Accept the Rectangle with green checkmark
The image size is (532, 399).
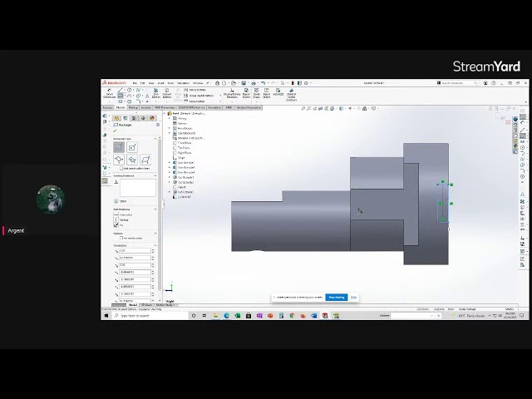[x=115, y=131]
